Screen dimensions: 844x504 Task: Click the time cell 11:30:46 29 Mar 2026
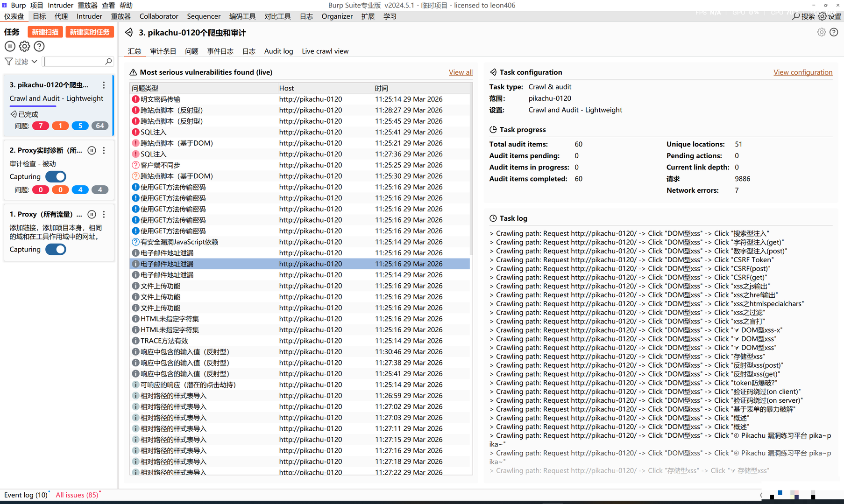(x=409, y=352)
